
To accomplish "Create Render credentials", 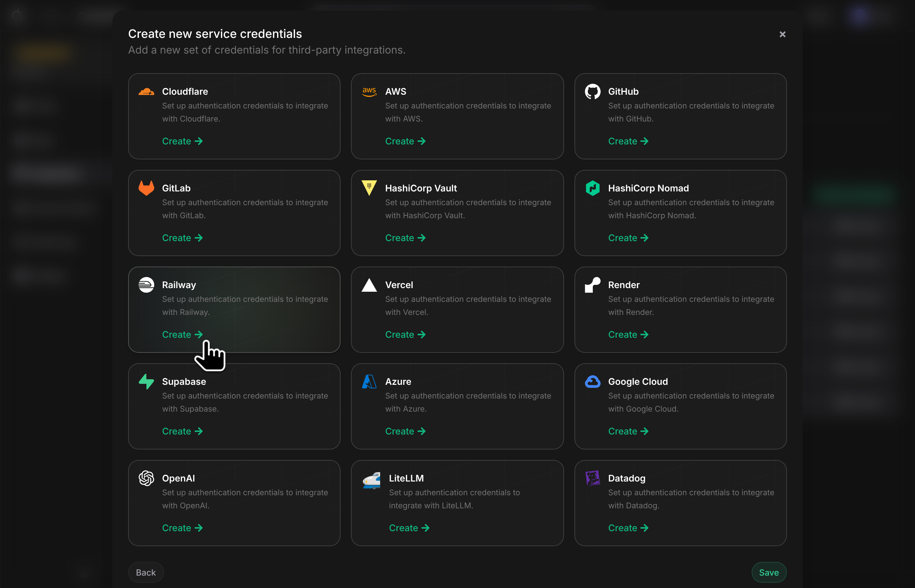I will (x=628, y=335).
